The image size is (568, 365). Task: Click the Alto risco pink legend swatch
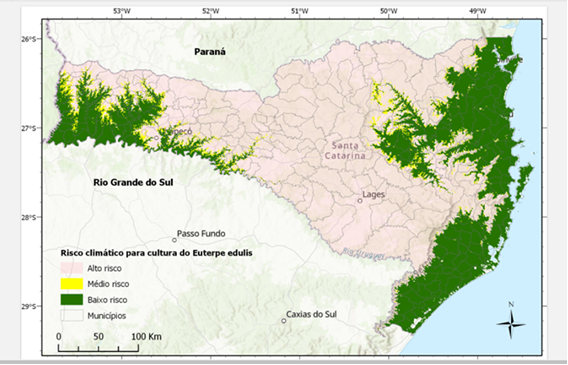(x=72, y=268)
